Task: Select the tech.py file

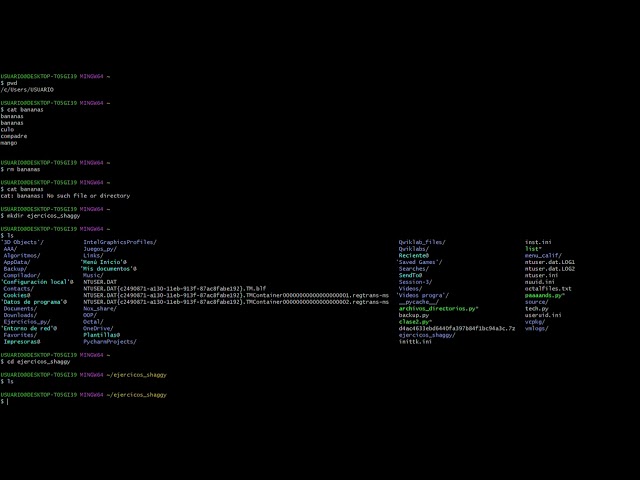Action: tap(537, 309)
